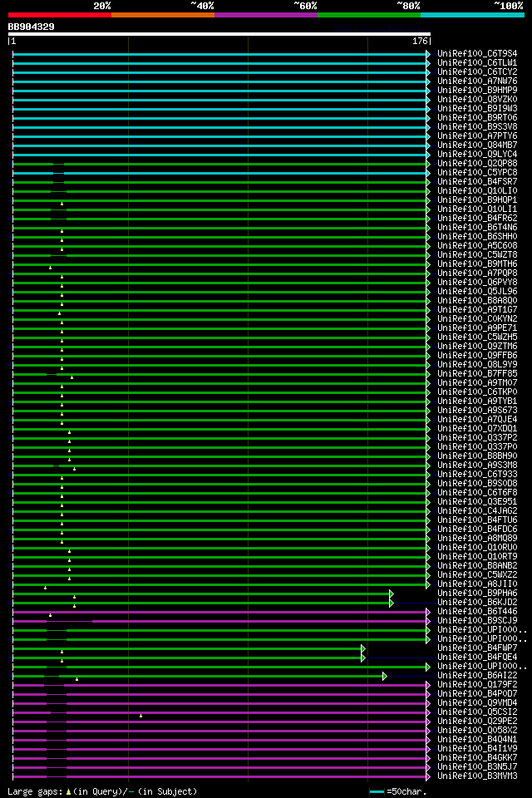Screen dimensions: 532x798
Task: Select the UniRef100_B9RT06 label
Action: 477,117
